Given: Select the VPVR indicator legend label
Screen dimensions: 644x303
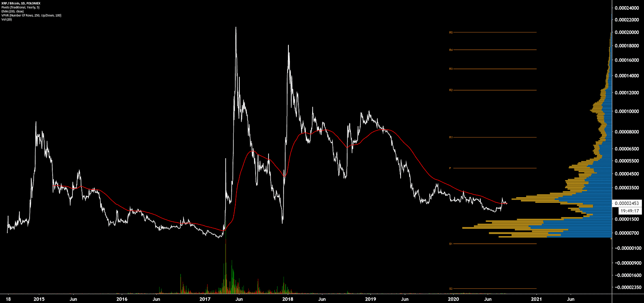Looking at the screenshot, I should click(x=32, y=15).
